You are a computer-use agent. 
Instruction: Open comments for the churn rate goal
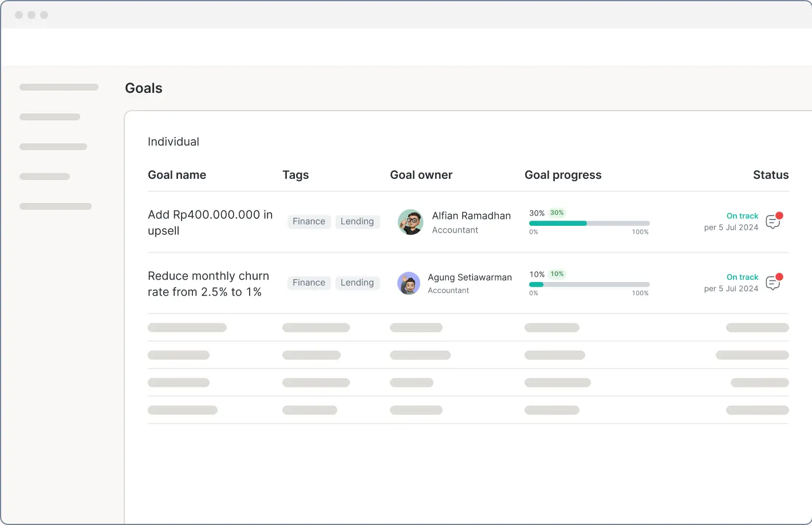(x=773, y=283)
